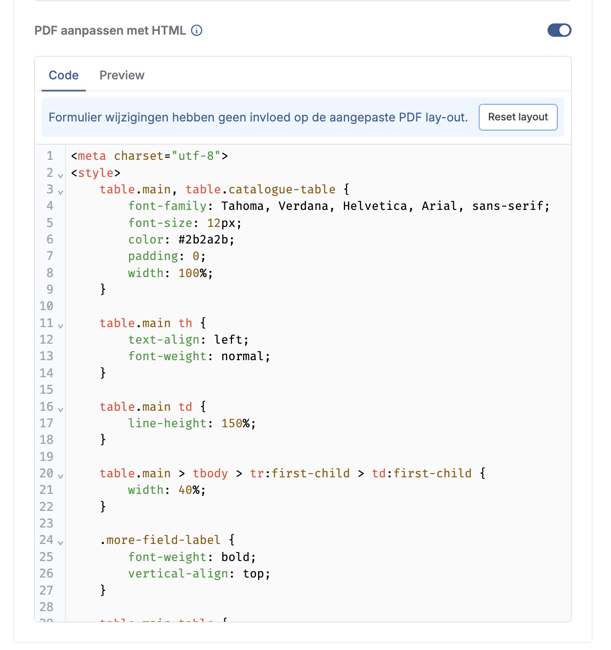Fold the .more-field-label rule arrow
Screen dimensions: 611x650
pyautogui.click(x=60, y=542)
